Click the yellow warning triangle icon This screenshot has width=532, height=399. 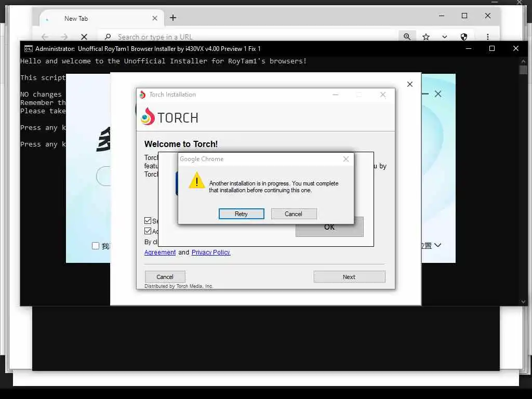[197, 180]
